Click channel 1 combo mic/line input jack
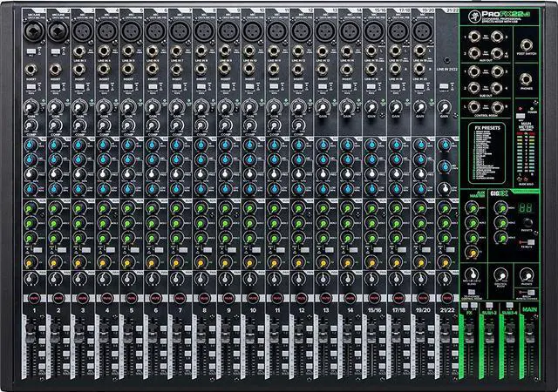Screen dimensions: 558x392 point(33,31)
